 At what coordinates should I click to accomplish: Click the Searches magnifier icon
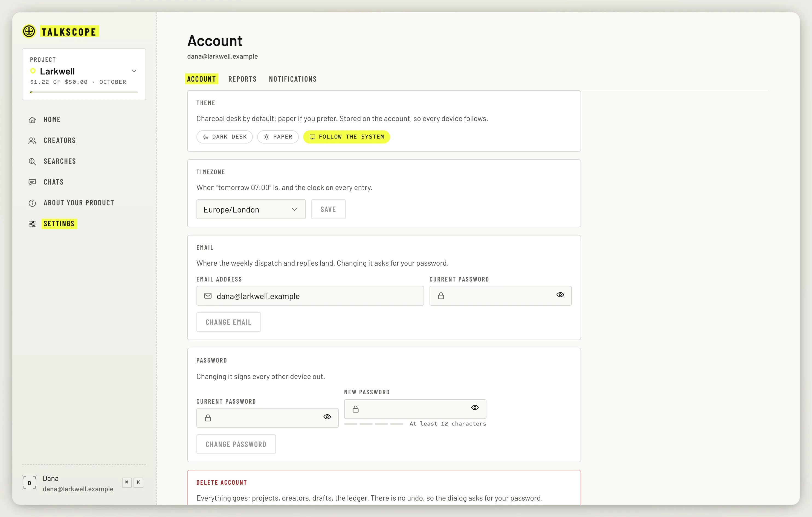(x=32, y=161)
